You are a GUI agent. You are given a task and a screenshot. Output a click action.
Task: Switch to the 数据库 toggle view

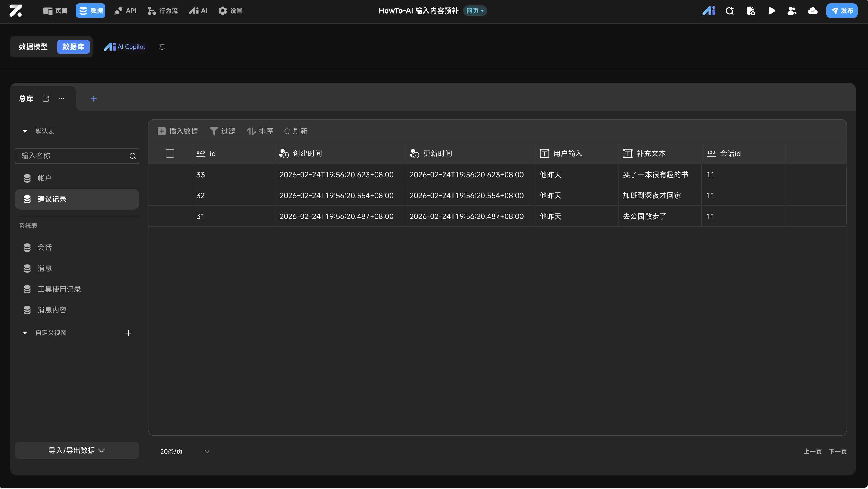click(73, 47)
